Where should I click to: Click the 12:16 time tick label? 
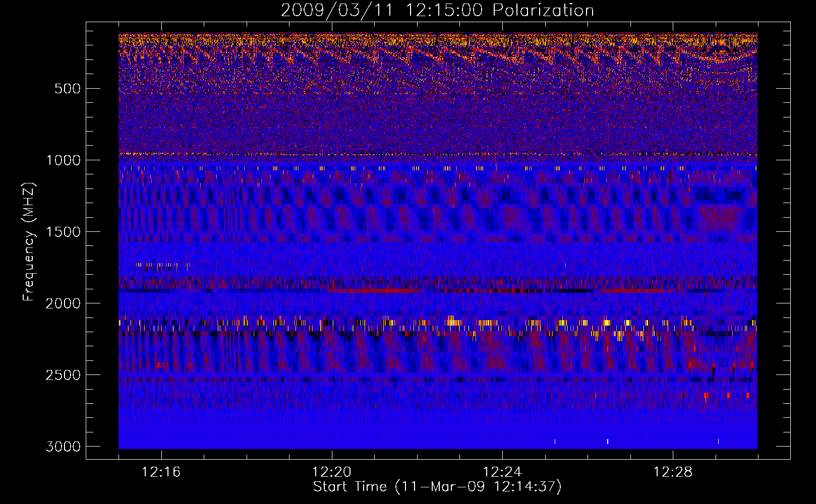pos(161,472)
